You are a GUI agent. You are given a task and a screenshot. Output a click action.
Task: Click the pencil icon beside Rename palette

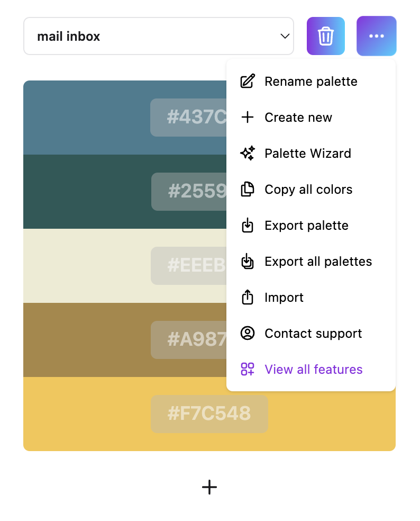pos(248,81)
